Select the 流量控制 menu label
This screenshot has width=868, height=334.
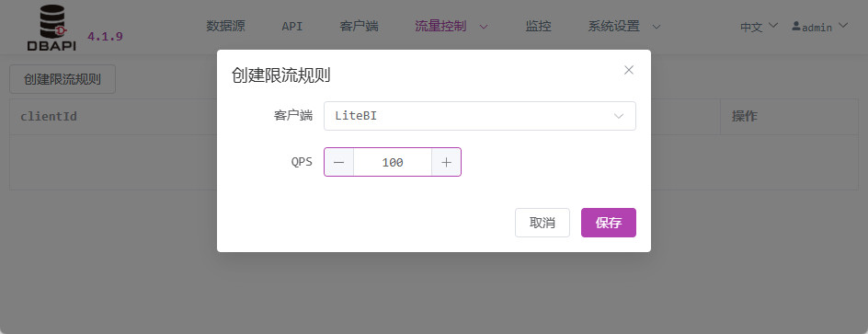[x=440, y=26]
